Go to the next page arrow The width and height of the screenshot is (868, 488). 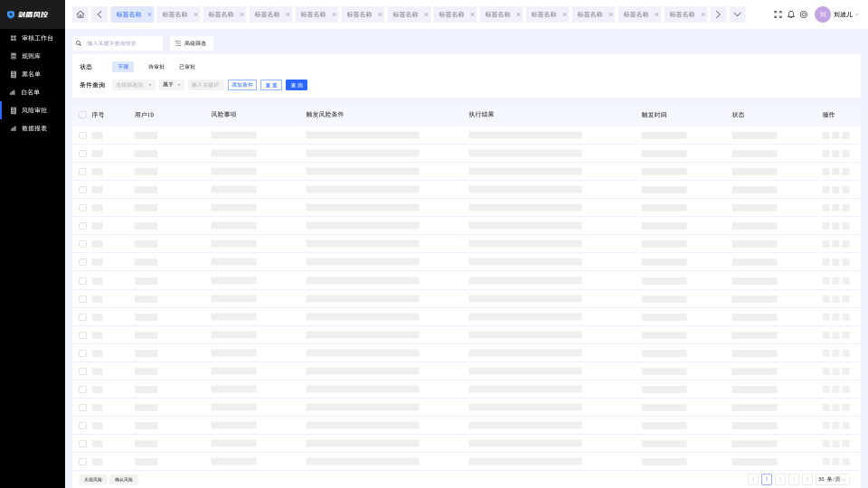click(807, 479)
